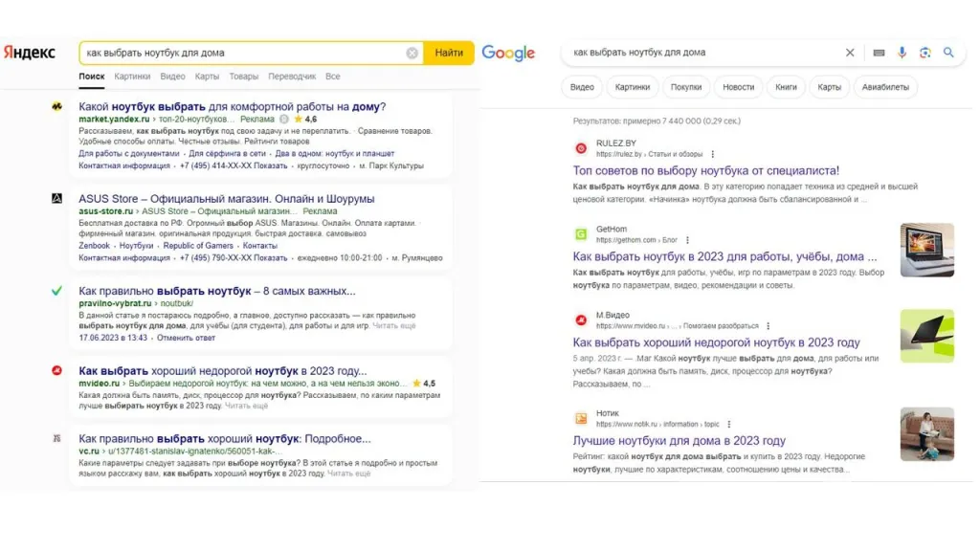Viewport: 980px width, 551px height.
Task: Open 'Как правильно выбрать ноутбук – 8 самых важных' result
Action: [x=217, y=291]
